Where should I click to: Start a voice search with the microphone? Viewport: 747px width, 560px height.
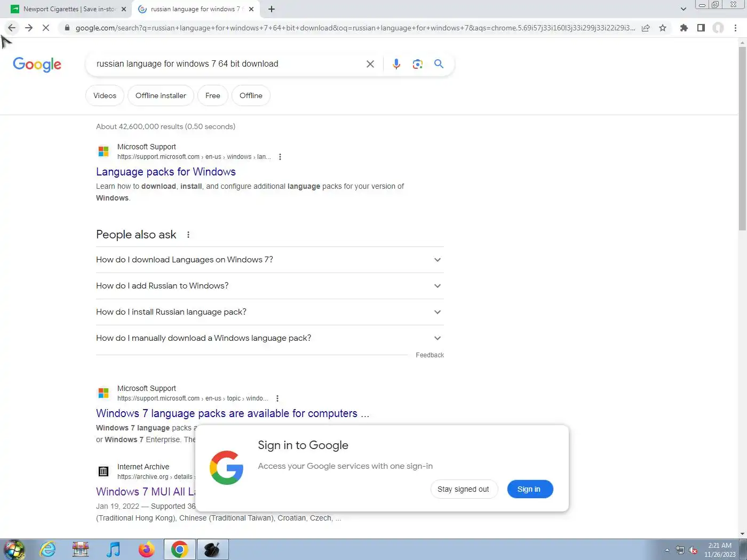[396, 64]
